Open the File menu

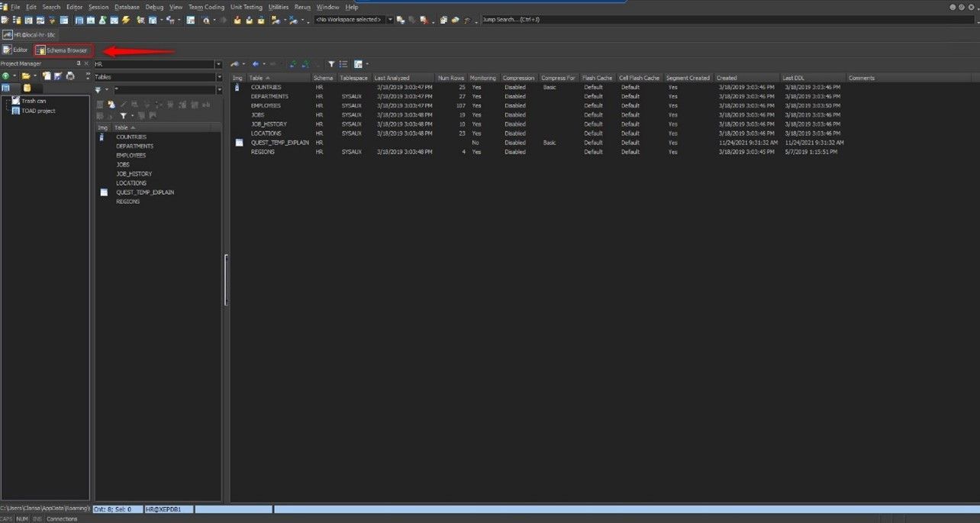click(x=15, y=7)
